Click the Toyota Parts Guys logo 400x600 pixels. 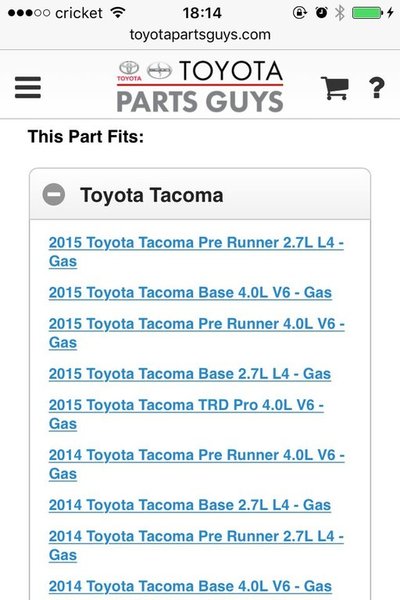200,86
